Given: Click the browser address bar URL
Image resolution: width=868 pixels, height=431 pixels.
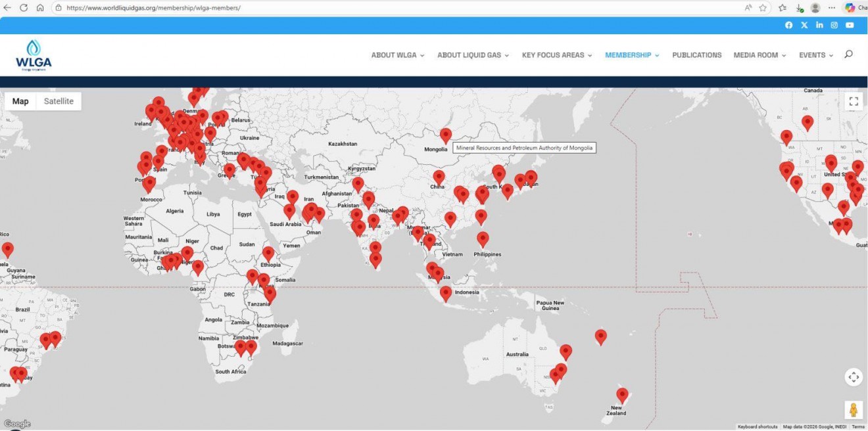Looking at the screenshot, I should tap(153, 8).
